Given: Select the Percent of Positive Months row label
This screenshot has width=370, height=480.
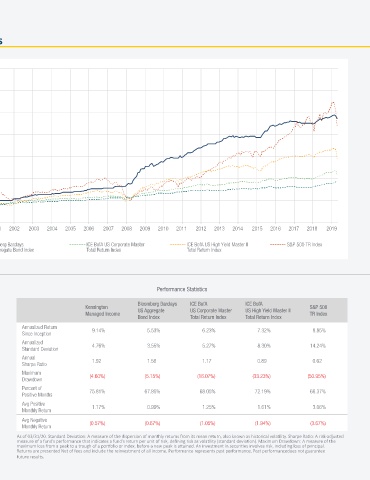Looking at the screenshot, I should pos(37,391).
